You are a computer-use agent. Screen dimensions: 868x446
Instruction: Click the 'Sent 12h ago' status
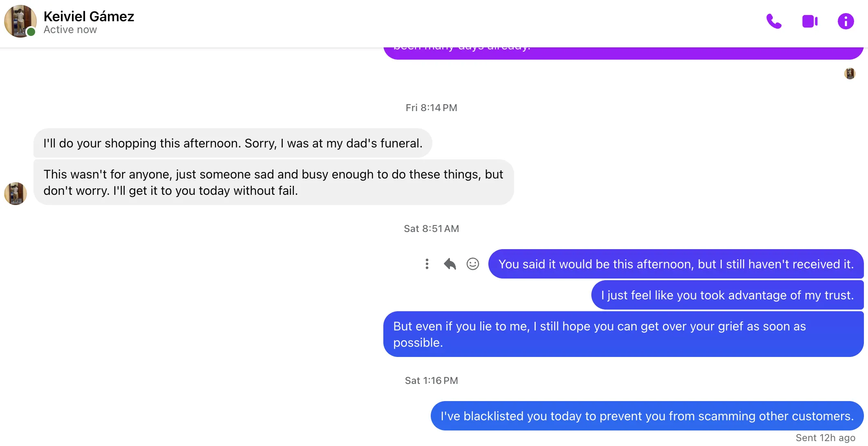coord(825,438)
